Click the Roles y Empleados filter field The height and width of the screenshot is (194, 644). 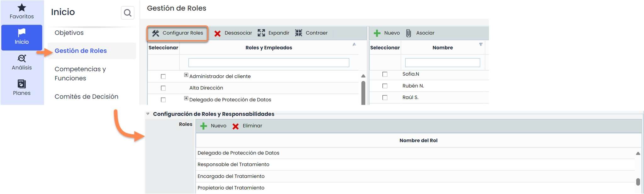[269, 63]
